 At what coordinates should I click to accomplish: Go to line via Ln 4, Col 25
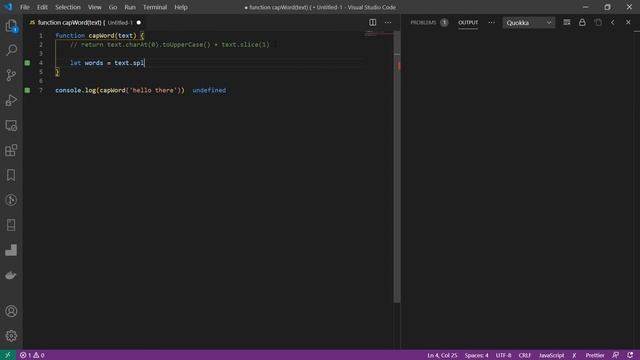(x=442, y=355)
